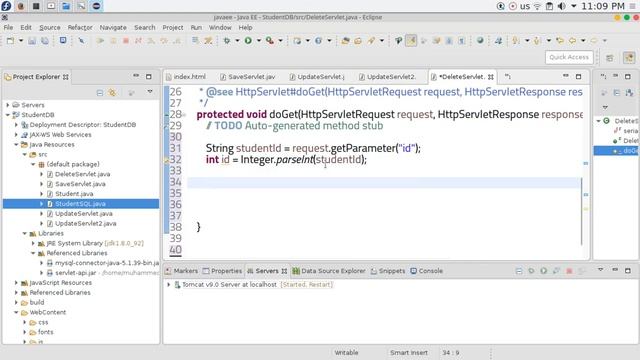Screen dimensions: 640x360
Task: Open the Run button dropdown arrow
Action: (x=258, y=40)
